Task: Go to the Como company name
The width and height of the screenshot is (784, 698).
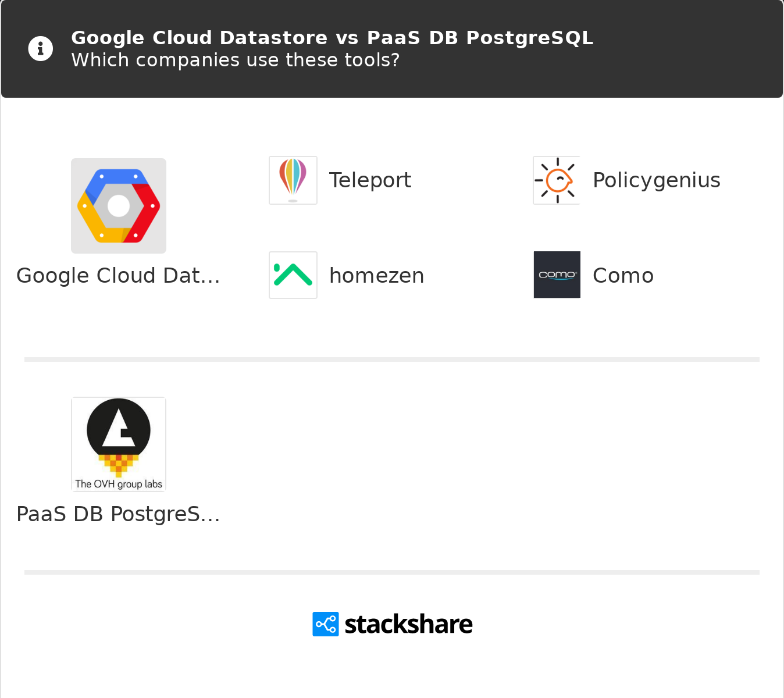Action: (623, 276)
